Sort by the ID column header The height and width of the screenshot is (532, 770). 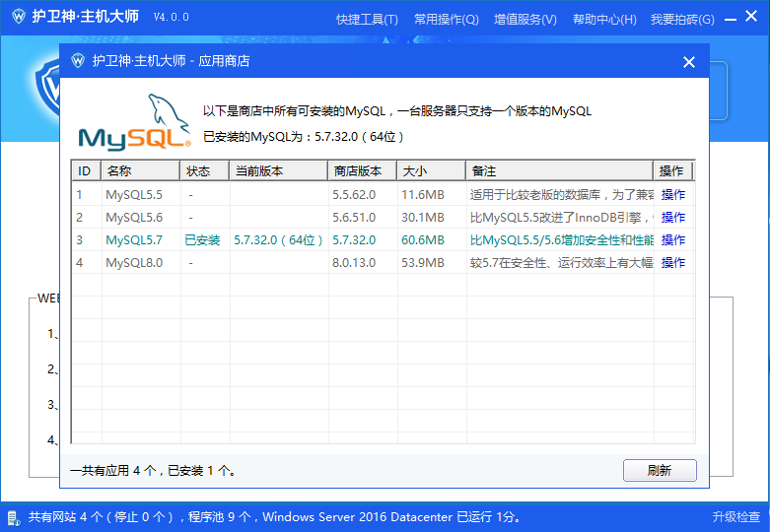point(87,170)
